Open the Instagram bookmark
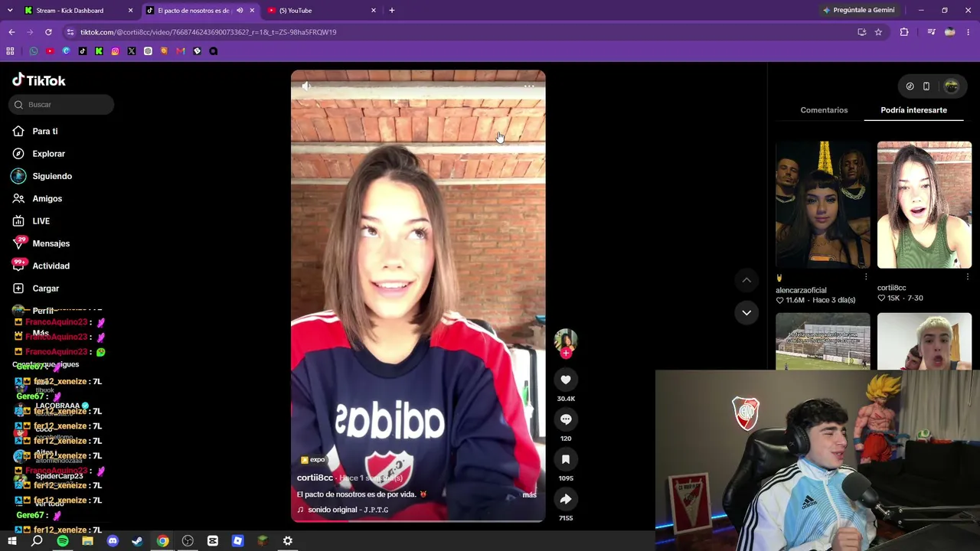This screenshot has height=551, width=980. click(115, 51)
